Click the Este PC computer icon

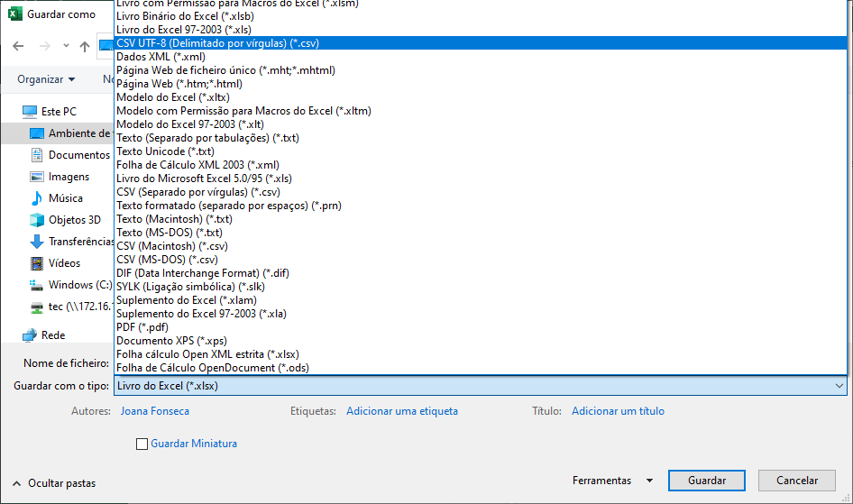(x=30, y=112)
